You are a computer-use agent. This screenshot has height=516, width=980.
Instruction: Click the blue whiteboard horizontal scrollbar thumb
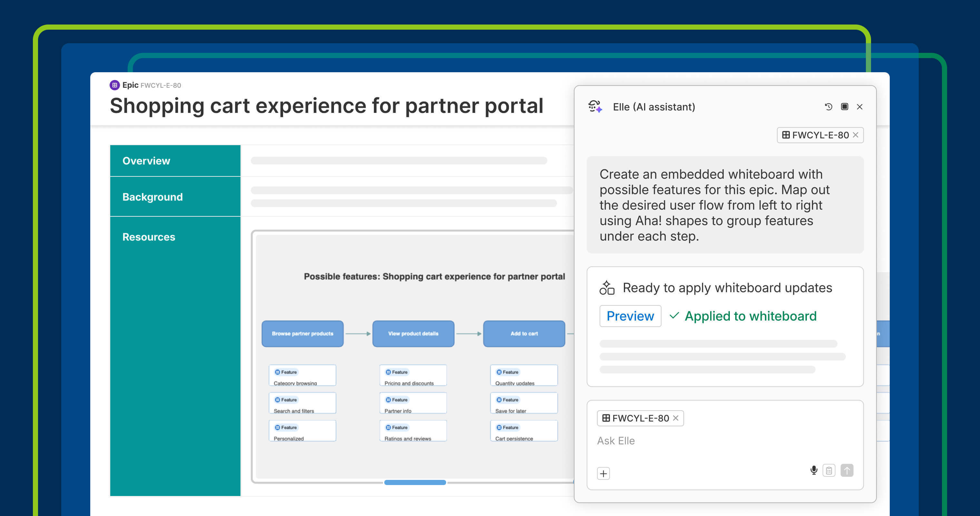[415, 482]
